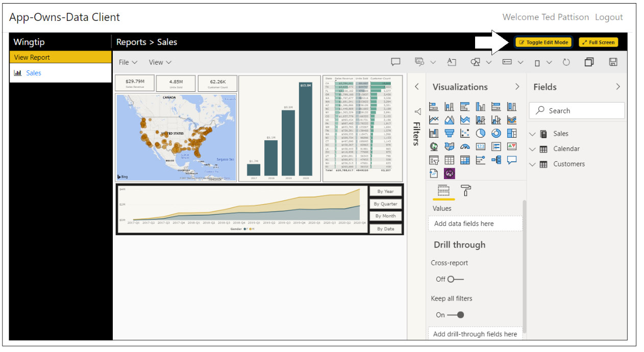Viewport: 644px width, 352px height.
Task: Select the scatter chart visual
Action: click(x=465, y=133)
